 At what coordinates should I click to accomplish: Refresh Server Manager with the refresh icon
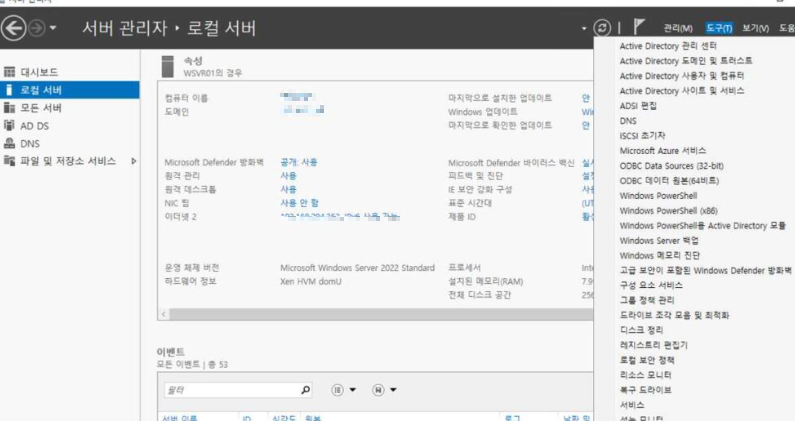[x=602, y=27]
